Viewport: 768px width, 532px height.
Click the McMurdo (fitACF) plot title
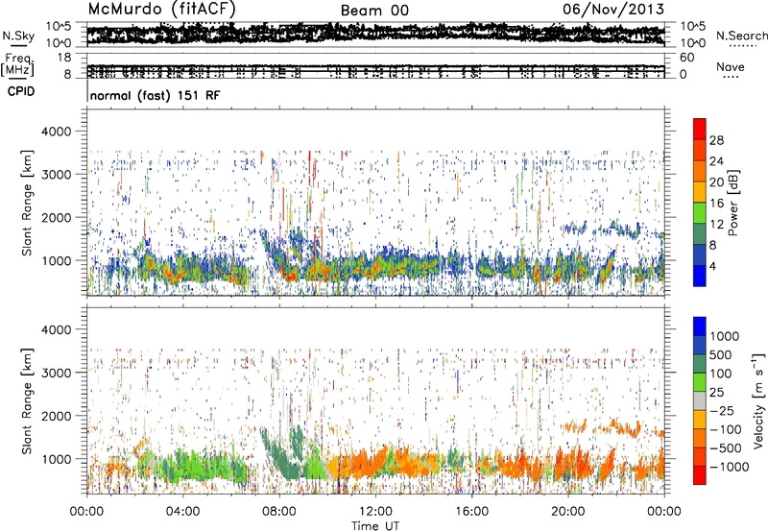click(161, 10)
